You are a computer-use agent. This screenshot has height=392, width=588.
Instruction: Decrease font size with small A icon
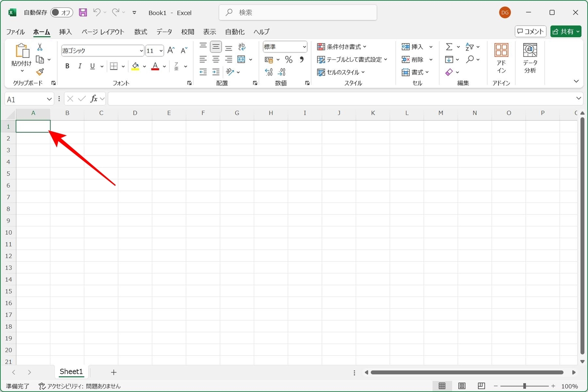point(184,50)
